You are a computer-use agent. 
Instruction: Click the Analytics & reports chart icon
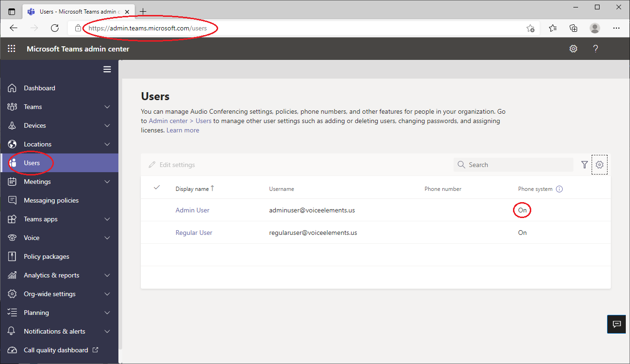tap(12, 275)
